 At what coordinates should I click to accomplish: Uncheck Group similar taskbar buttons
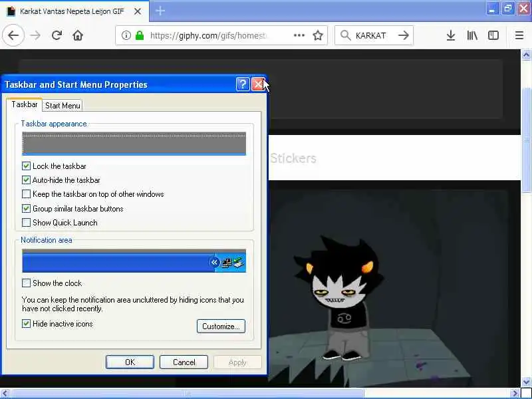26,208
